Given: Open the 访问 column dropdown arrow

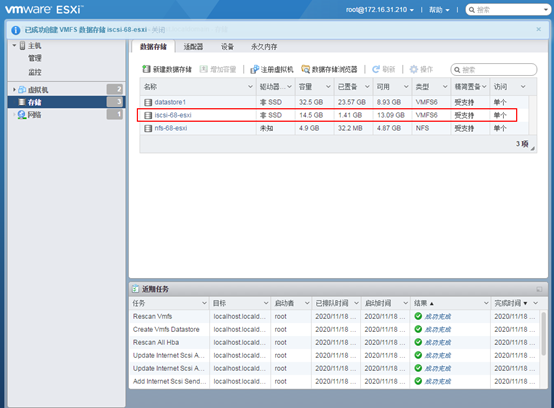Looking at the screenshot, I should (x=523, y=87).
